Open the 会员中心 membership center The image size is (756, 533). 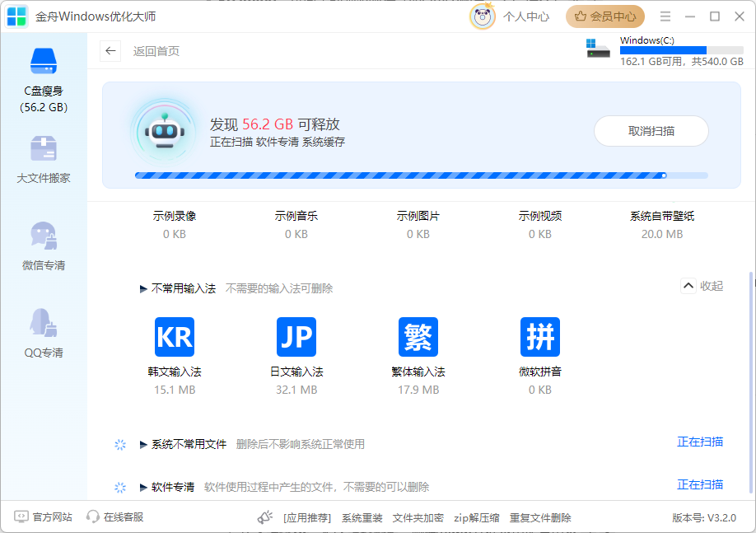605,16
